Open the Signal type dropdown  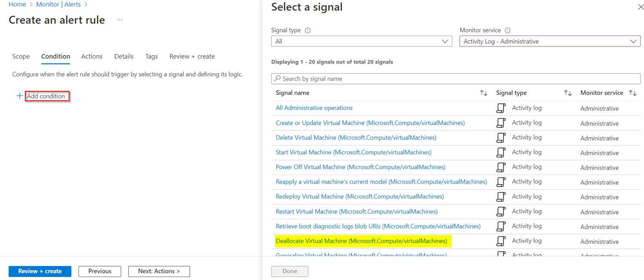click(445, 41)
